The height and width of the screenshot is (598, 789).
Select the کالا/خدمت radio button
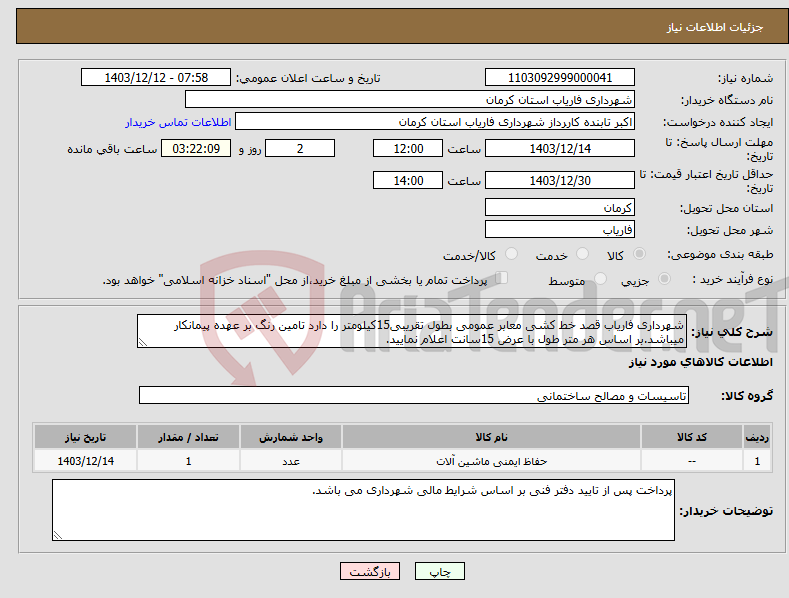tap(511, 254)
